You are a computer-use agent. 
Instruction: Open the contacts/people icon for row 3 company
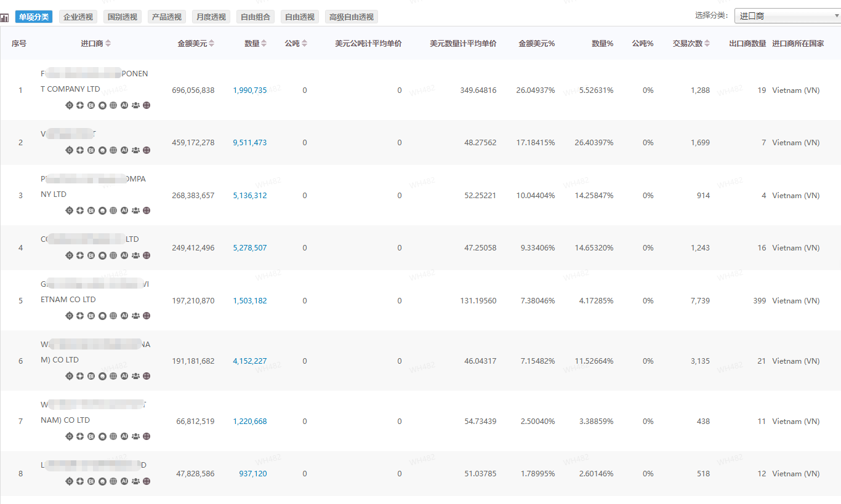point(135,210)
